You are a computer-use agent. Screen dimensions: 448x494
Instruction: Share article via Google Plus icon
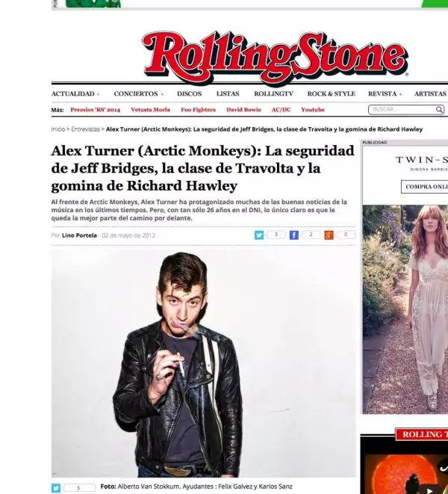329,235
